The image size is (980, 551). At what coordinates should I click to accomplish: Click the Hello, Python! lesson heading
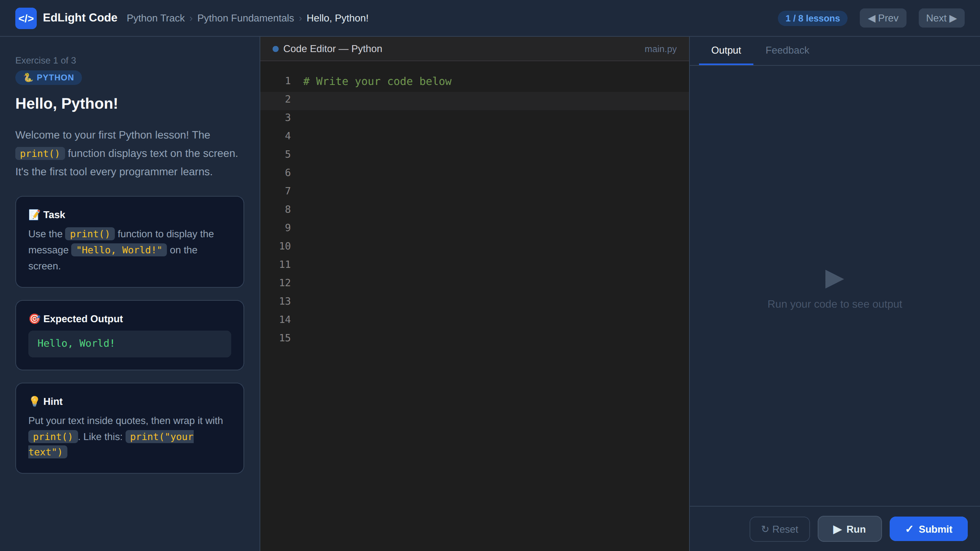(x=67, y=104)
